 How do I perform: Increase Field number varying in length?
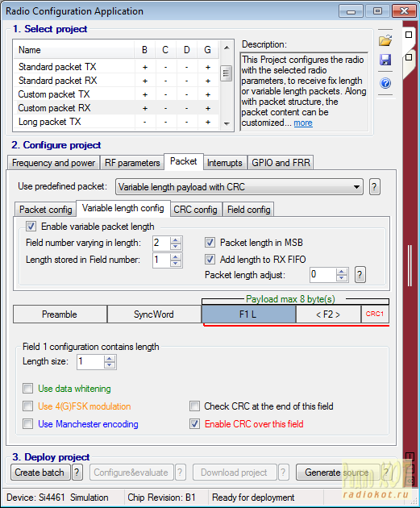(x=176, y=240)
